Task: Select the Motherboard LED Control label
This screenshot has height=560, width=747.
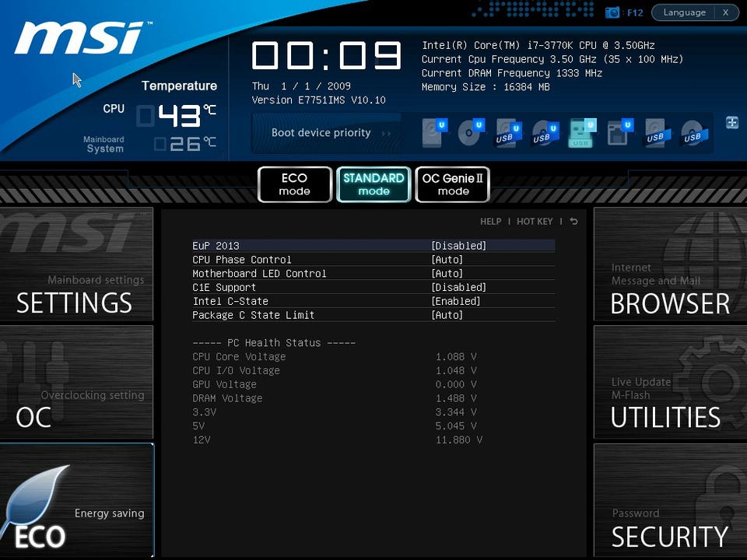Action: click(259, 273)
